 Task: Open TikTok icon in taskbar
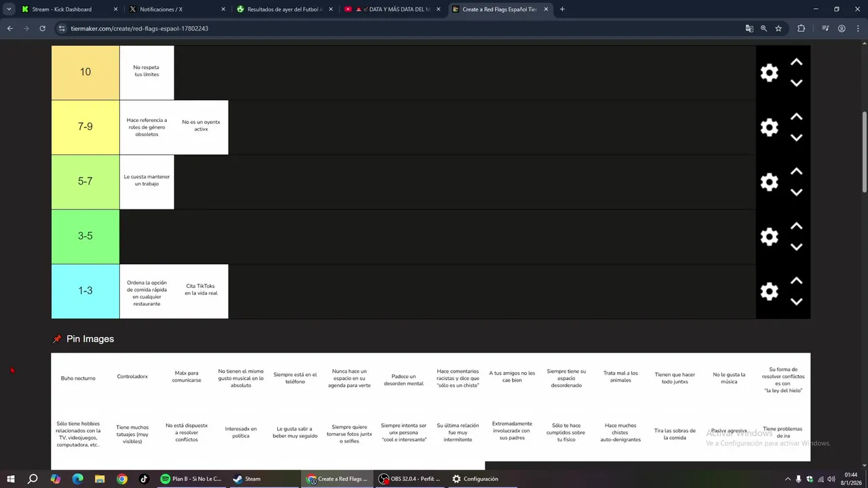pyautogui.click(x=144, y=479)
